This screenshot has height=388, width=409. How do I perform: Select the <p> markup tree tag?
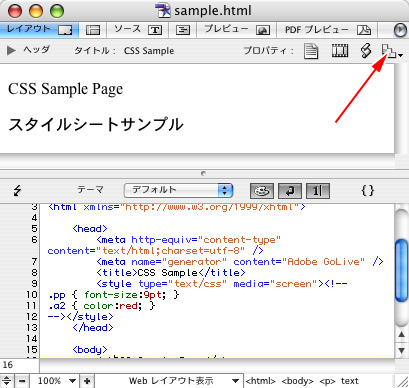327,381
